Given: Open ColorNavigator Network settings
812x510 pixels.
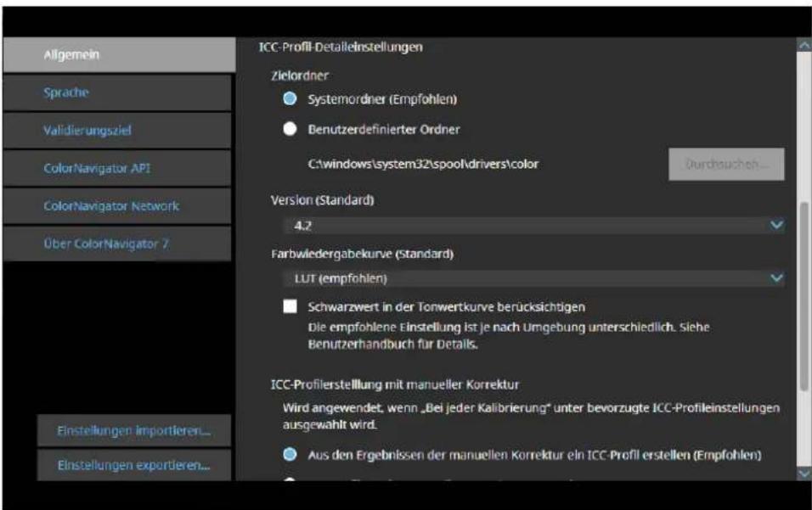Looking at the screenshot, I should click(x=117, y=206).
